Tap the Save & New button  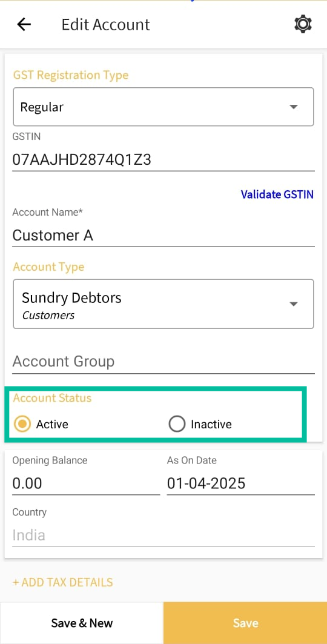82,623
